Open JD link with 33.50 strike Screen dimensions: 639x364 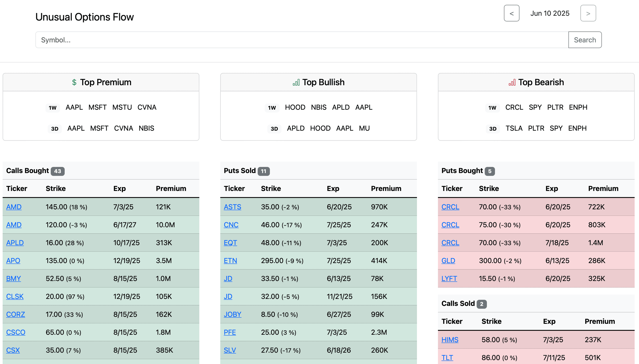[x=228, y=279]
